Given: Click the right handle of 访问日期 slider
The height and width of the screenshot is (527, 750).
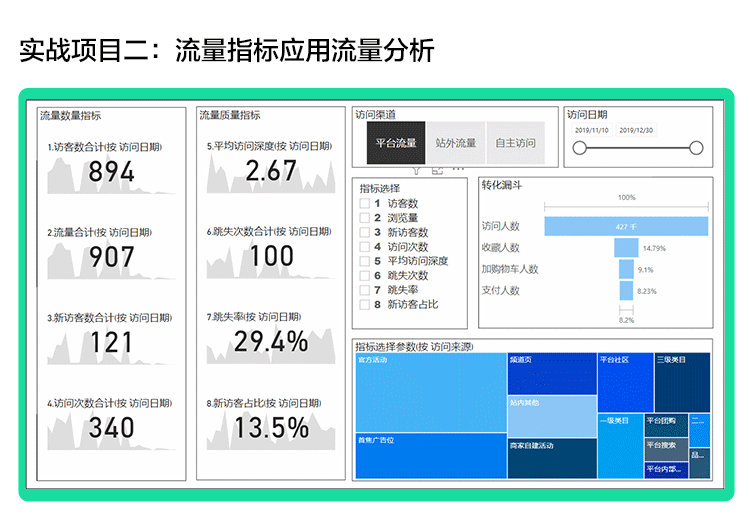Looking at the screenshot, I should click(x=697, y=148).
